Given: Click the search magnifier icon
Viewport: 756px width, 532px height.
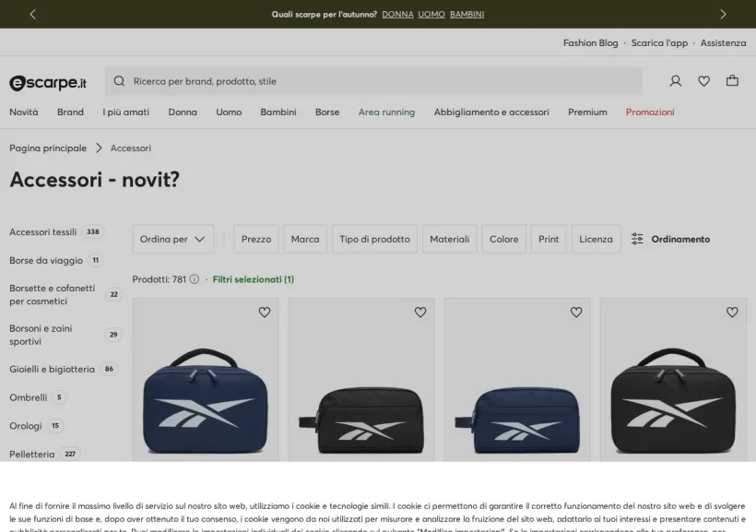Looking at the screenshot, I should tap(119, 81).
